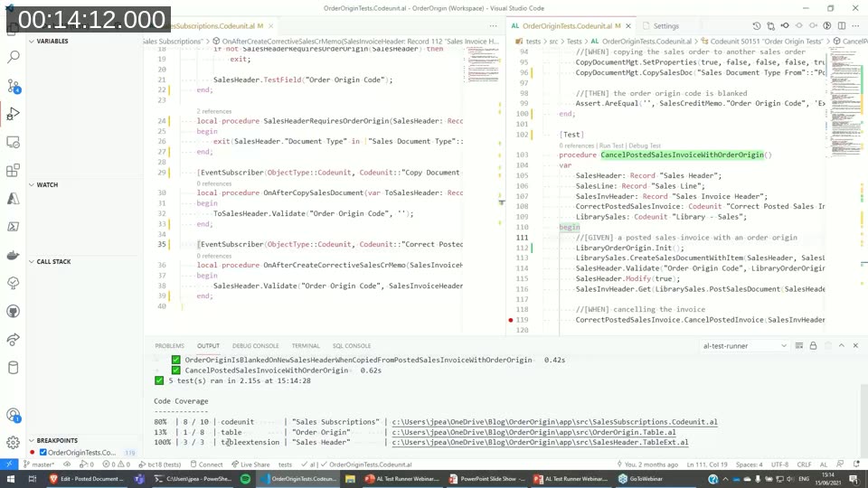Viewport: 868px width, 488px height.
Task: Close the OrderOriginTests.Codeunit.al editor tab
Action: coord(628,26)
